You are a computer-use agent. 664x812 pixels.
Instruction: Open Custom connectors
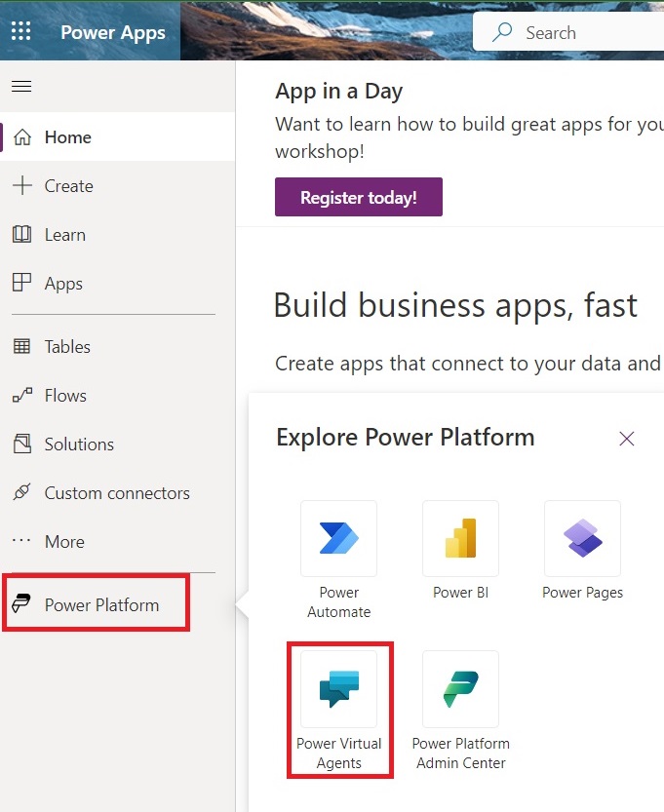[116, 493]
